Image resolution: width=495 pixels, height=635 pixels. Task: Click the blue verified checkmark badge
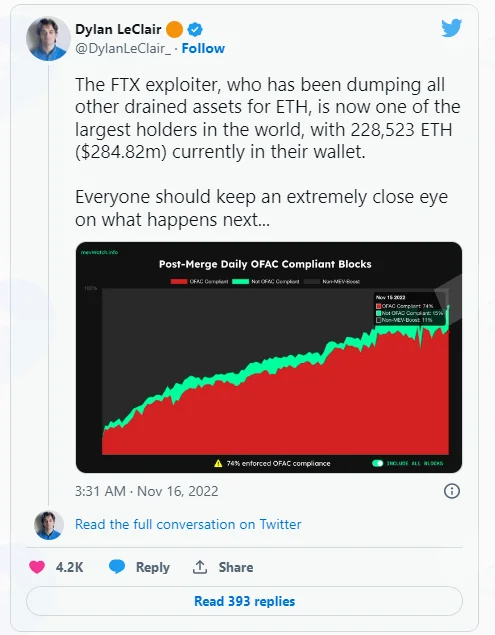195,29
